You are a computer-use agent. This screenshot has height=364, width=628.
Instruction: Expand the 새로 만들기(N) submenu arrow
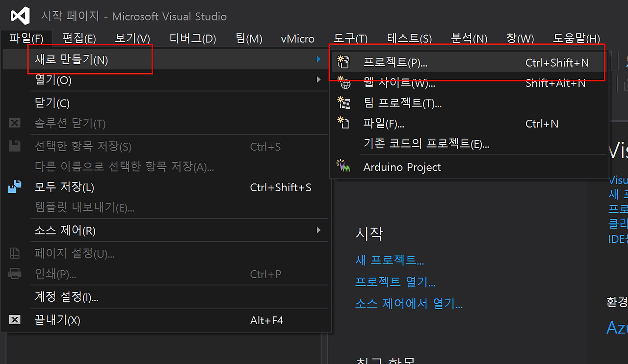click(x=319, y=59)
